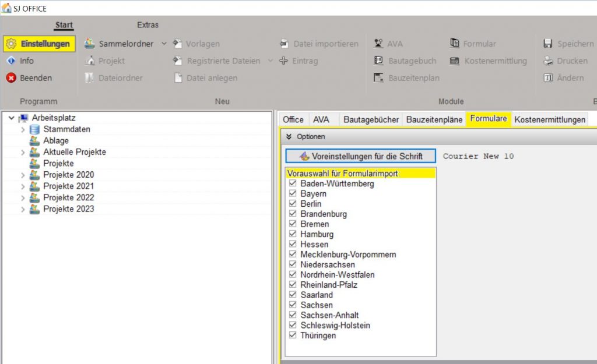Select the Ablage folder in tree
The image size is (597, 364).
click(55, 140)
